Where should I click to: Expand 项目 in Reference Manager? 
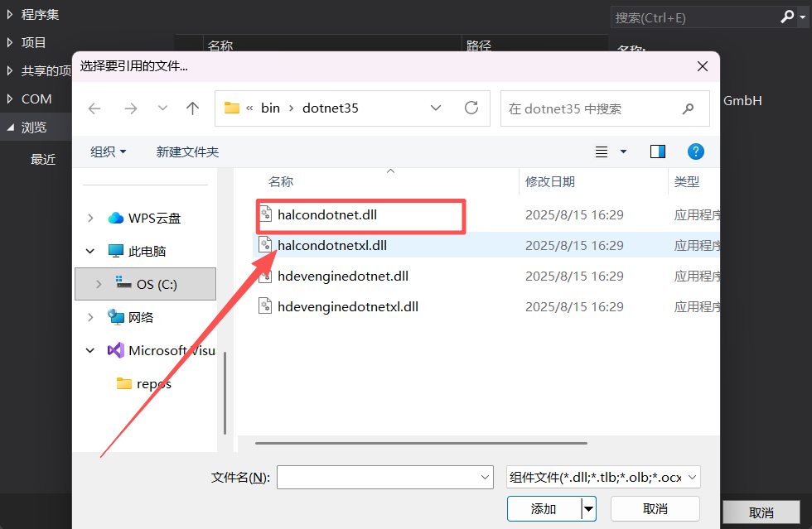pos(10,42)
